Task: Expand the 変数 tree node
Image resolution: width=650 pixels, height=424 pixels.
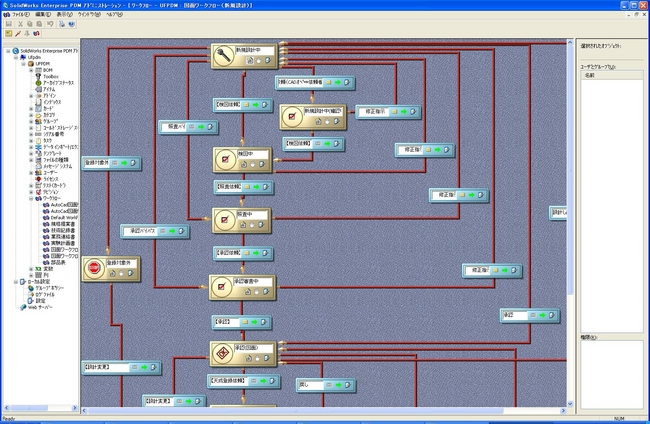Action: pyautogui.click(x=31, y=269)
